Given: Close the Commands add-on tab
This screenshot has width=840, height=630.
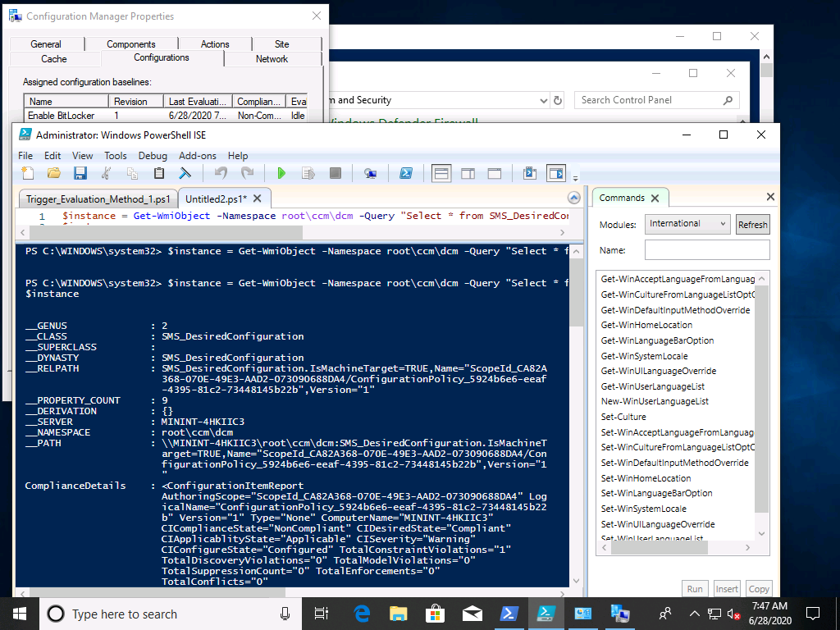Looking at the screenshot, I should click(x=655, y=199).
